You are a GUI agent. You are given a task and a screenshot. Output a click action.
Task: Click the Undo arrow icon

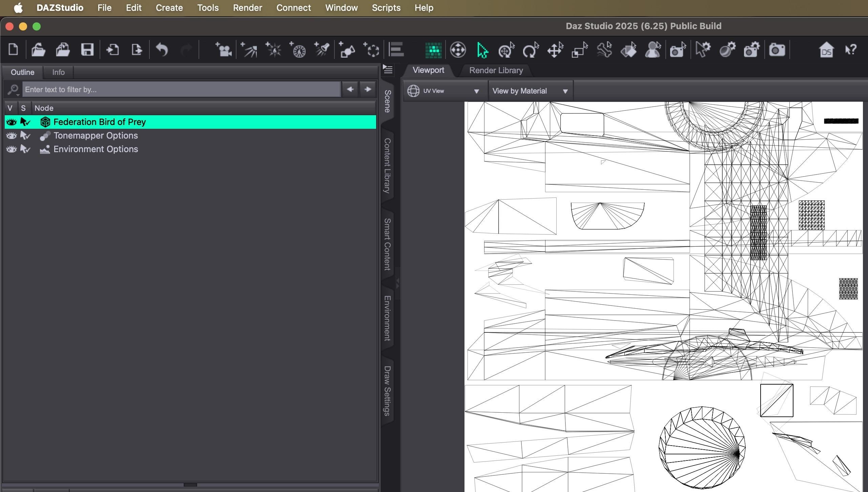click(x=162, y=50)
